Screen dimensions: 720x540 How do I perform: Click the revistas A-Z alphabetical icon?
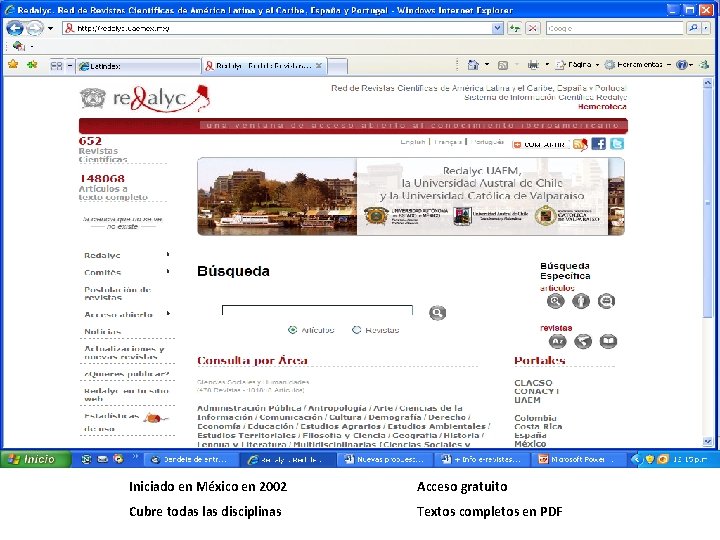coord(557,341)
